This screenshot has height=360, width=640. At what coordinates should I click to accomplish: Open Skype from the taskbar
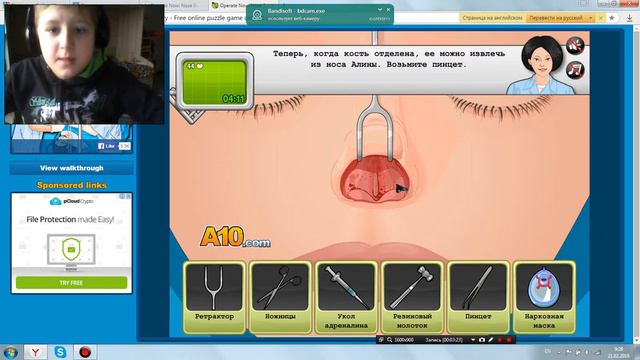pyautogui.click(x=60, y=352)
